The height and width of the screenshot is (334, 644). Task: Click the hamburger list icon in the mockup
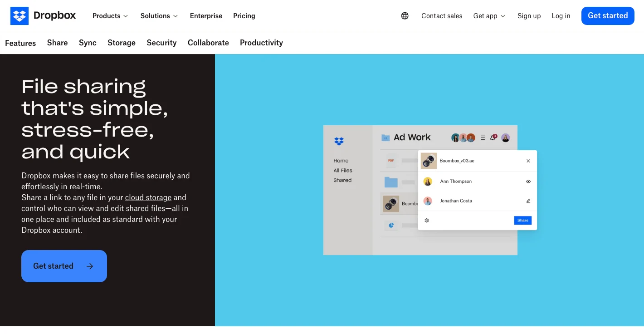click(483, 138)
